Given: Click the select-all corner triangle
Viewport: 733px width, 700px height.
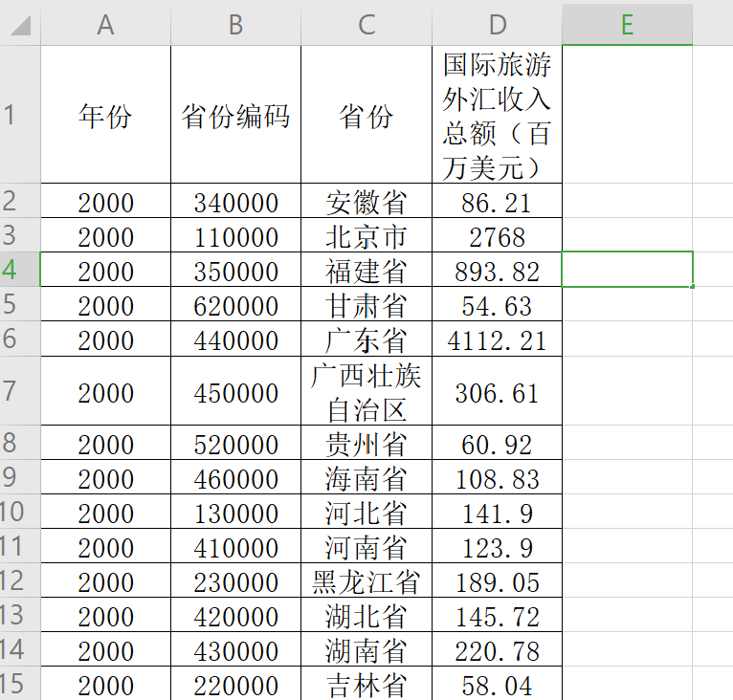Looking at the screenshot, I should click(20, 25).
